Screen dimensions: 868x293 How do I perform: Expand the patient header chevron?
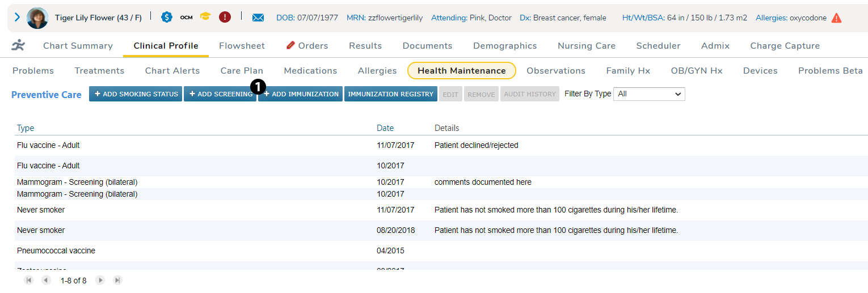[17, 18]
